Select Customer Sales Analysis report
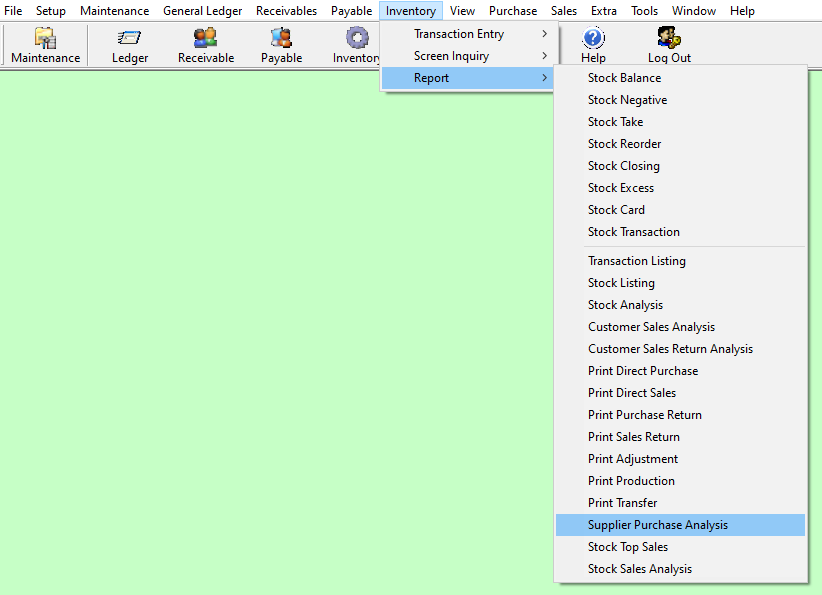 (x=680, y=327)
